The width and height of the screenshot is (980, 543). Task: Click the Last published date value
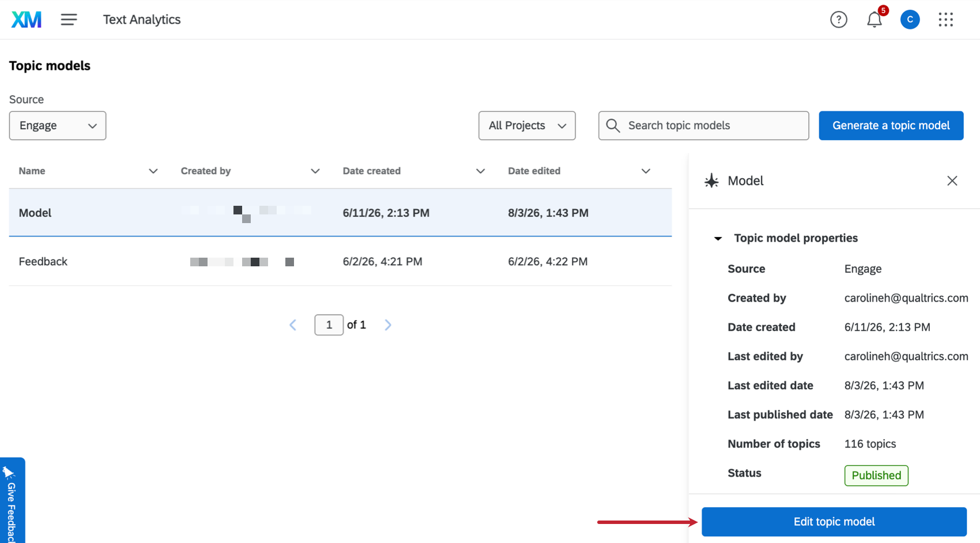point(884,414)
